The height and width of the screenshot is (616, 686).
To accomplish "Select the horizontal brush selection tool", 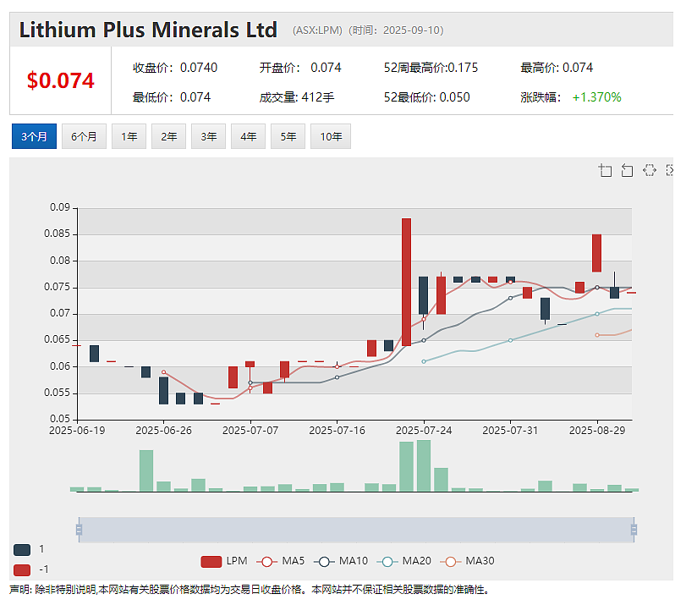I will coord(650,170).
